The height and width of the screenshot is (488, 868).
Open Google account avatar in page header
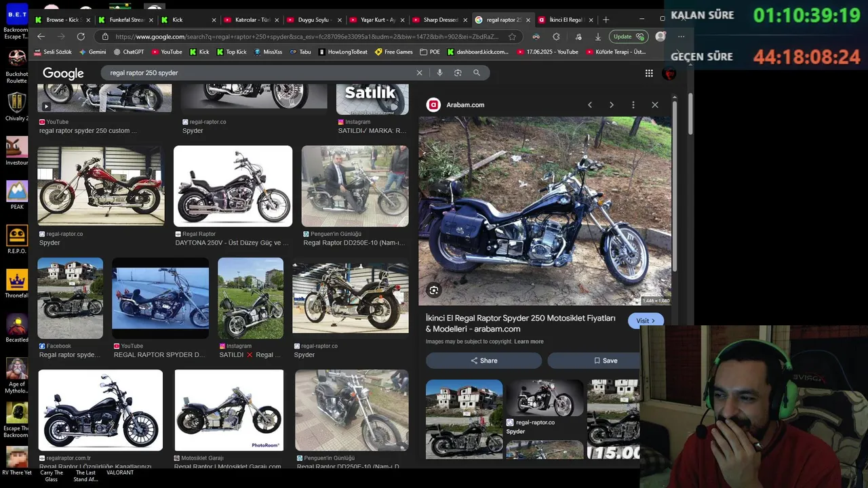point(669,73)
